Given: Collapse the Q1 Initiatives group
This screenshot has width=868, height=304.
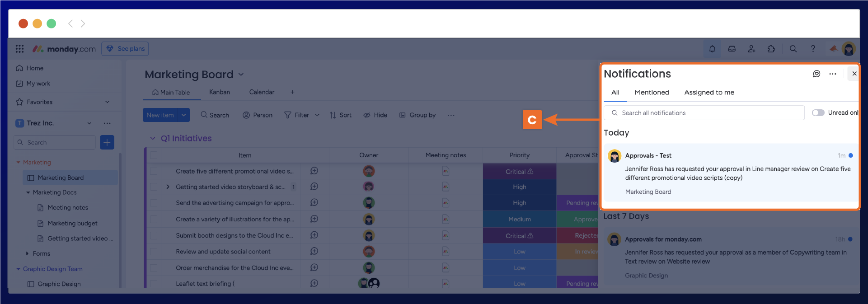Looking at the screenshot, I should pyautogui.click(x=153, y=138).
